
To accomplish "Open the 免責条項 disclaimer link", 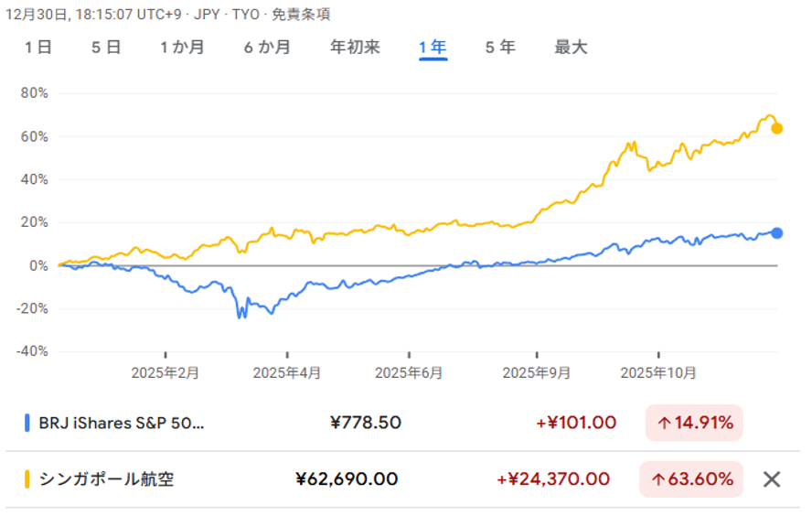I will click(x=303, y=14).
